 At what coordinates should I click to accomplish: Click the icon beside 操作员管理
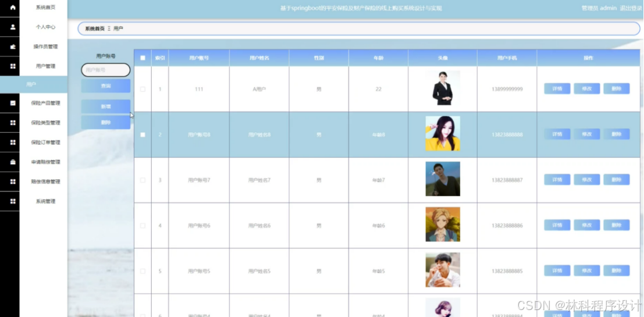(13, 47)
